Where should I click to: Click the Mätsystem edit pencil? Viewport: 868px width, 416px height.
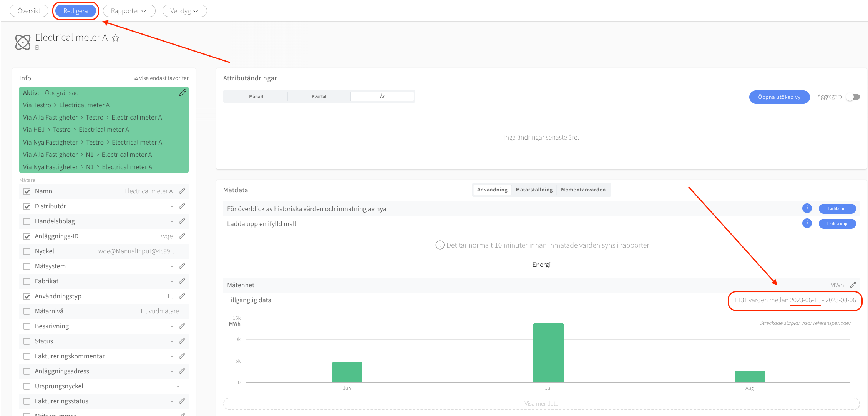coord(182,266)
